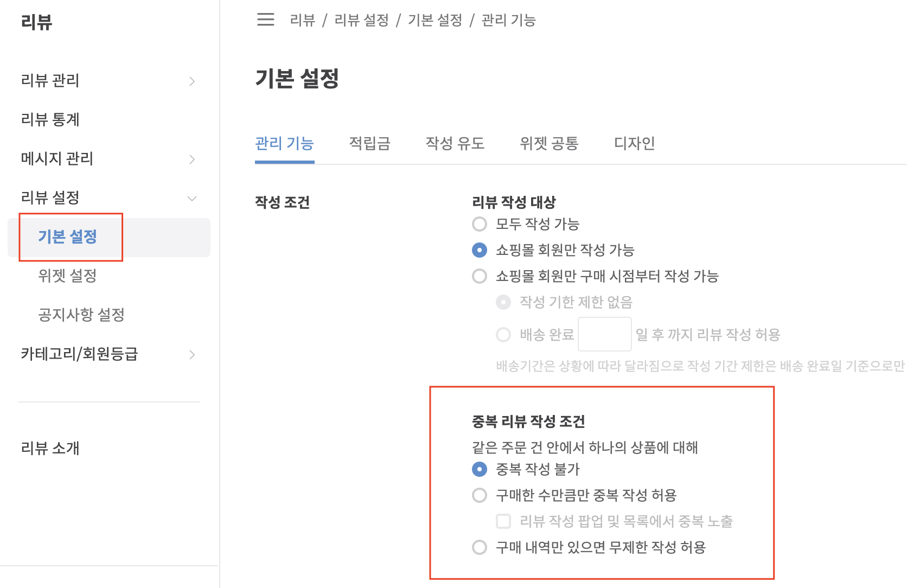The image size is (907, 588).
Task: Click the hamburger menu icon
Action: coord(265,20)
